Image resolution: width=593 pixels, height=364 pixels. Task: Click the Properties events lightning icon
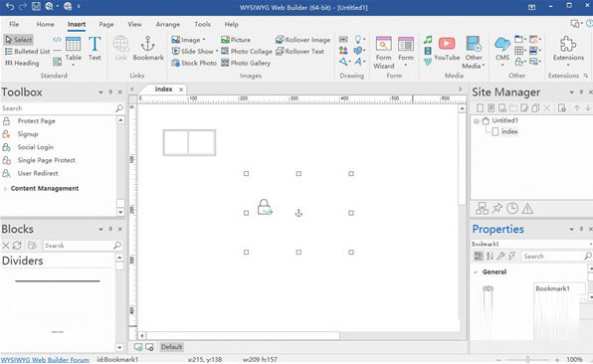pyautogui.click(x=512, y=256)
